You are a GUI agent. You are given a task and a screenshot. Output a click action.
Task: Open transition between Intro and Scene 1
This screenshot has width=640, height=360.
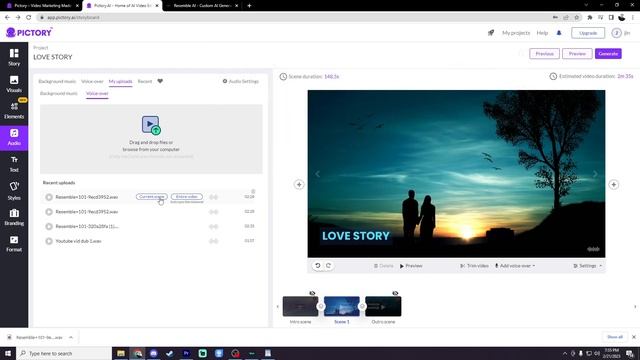click(x=321, y=306)
